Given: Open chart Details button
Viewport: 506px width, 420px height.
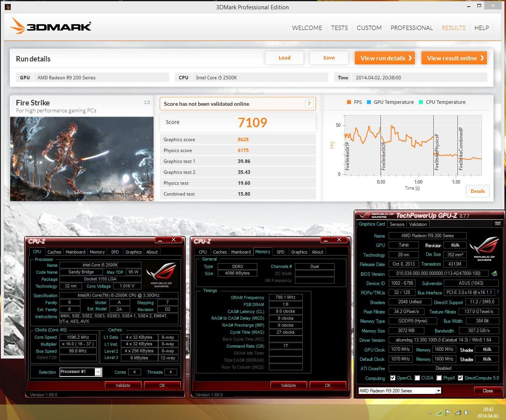Looking at the screenshot, I should pos(478,191).
